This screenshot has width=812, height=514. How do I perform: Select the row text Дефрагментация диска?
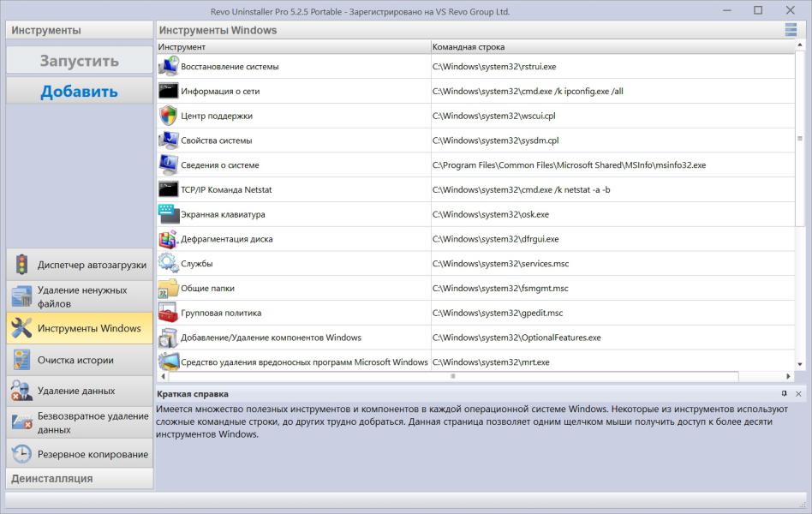coord(226,239)
